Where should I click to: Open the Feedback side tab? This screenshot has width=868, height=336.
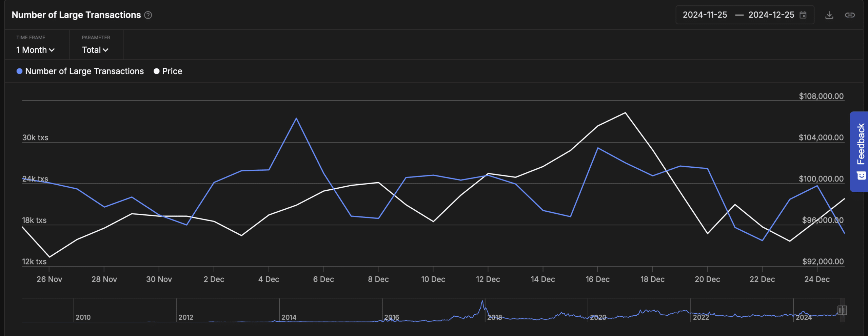coord(859,151)
